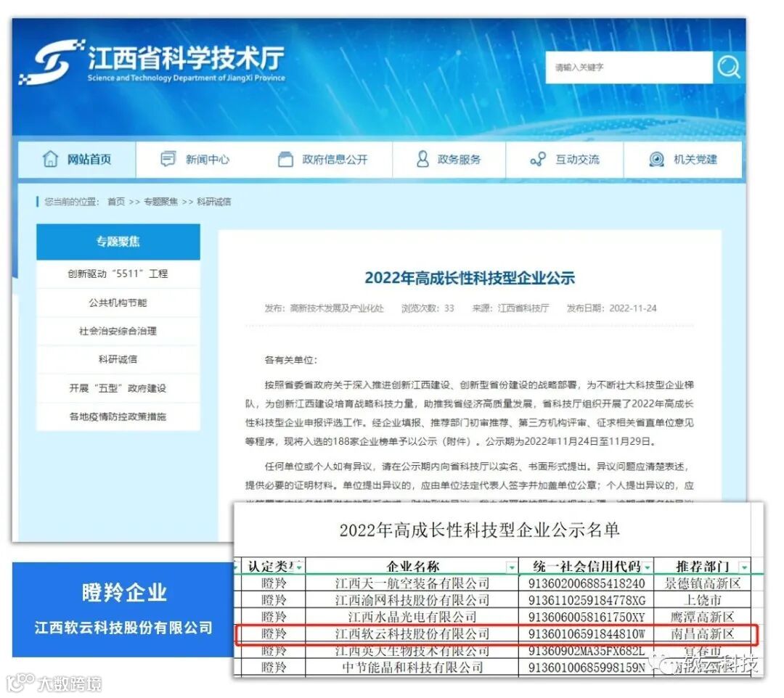The image size is (784, 698).
Task: Select cell 景德镇高新区
Action: pyautogui.click(x=703, y=583)
